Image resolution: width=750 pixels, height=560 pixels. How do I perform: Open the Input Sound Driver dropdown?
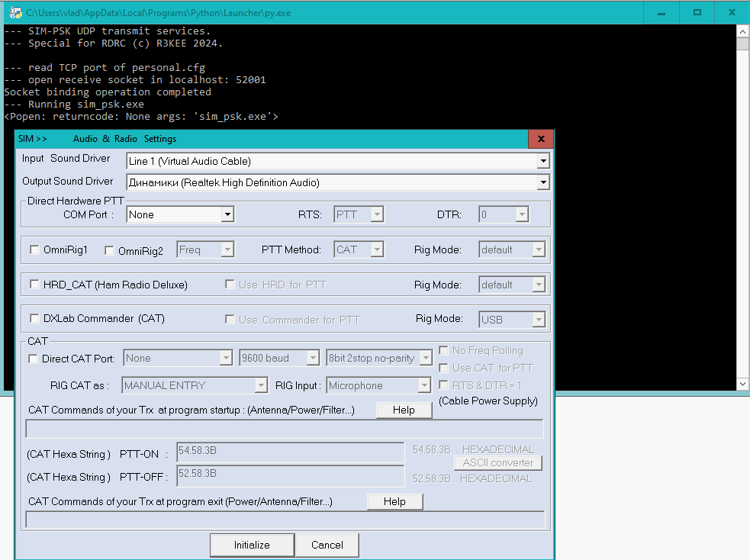coord(542,161)
